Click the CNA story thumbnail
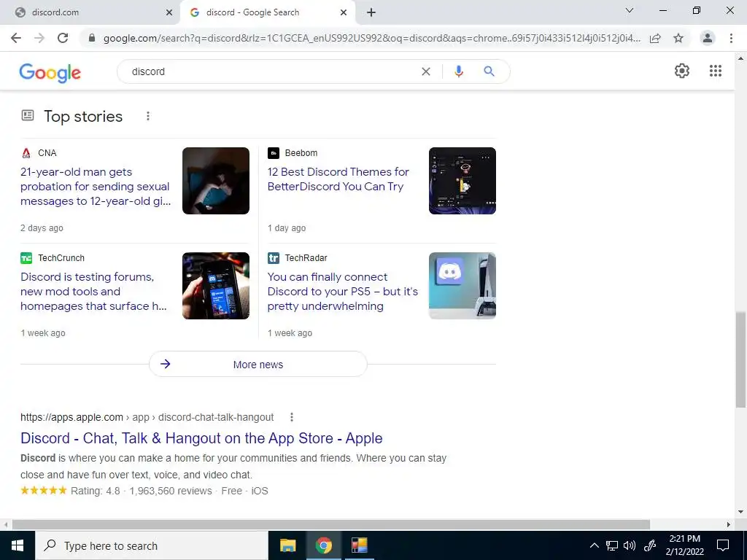Screen dimensions: 747x560 (x=216, y=181)
